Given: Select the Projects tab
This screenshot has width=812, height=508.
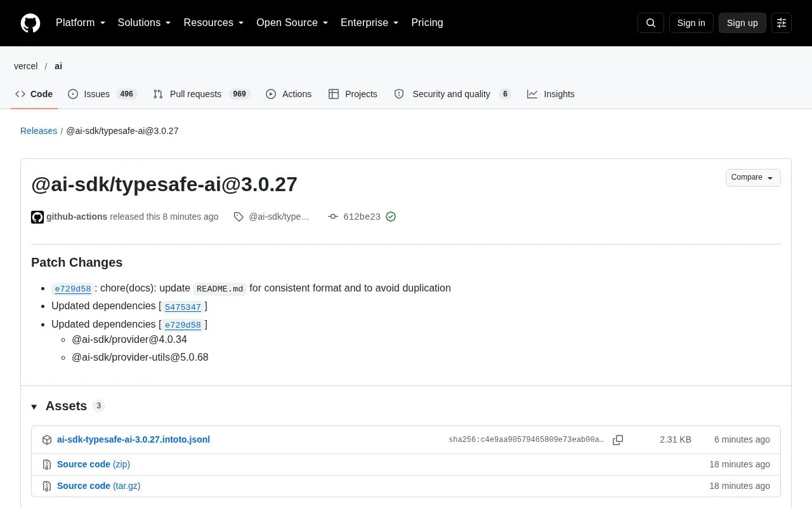Looking at the screenshot, I should (353, 94).
